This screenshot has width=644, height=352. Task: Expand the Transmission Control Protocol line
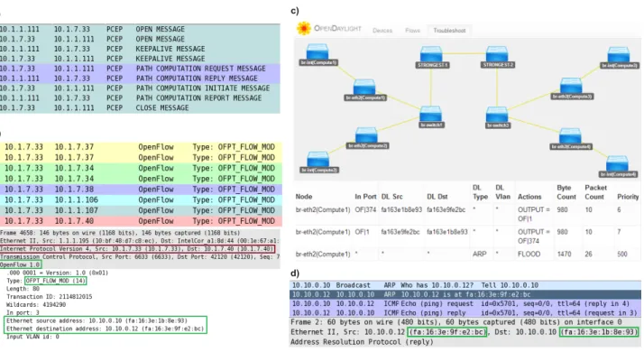(140, 257)
